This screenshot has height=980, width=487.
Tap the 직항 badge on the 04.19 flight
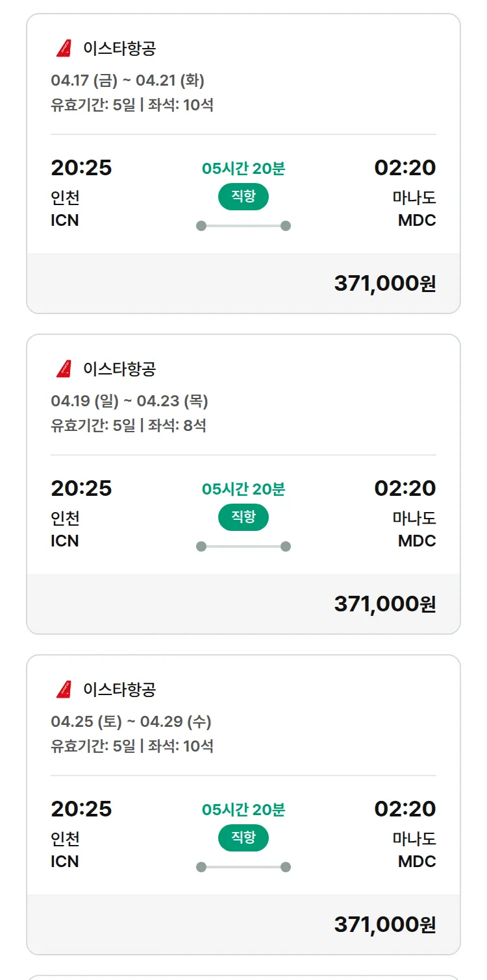[243, 517]
